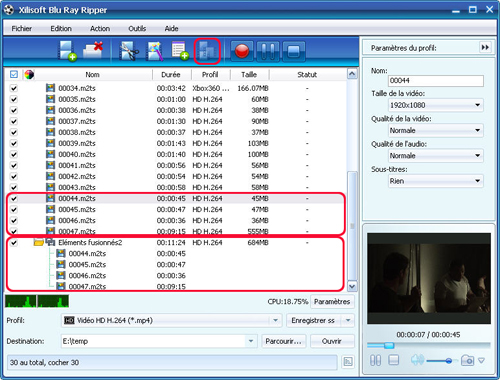
Task: Start ripping with the red record button
Action: [x=242, y=52]
